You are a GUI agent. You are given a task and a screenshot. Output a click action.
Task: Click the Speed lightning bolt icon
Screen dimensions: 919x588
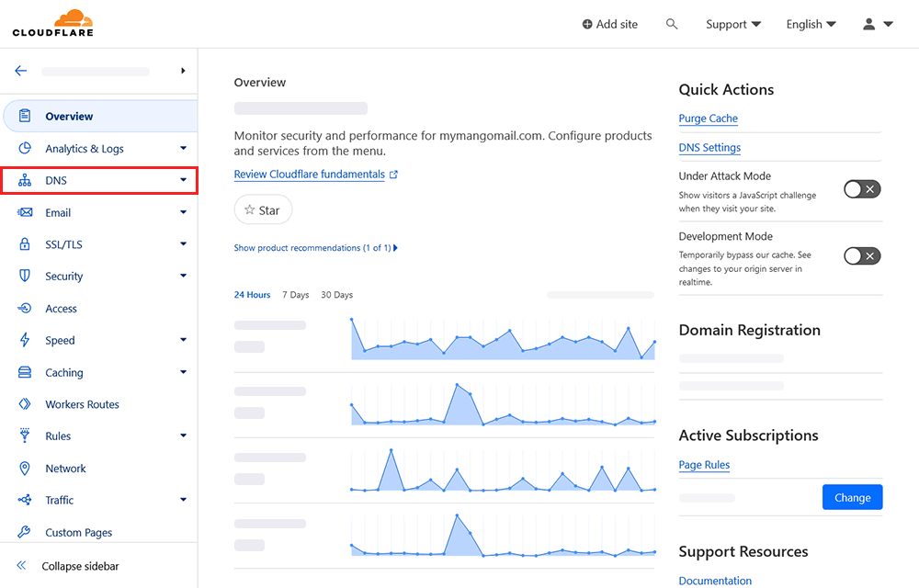point(25,340)
